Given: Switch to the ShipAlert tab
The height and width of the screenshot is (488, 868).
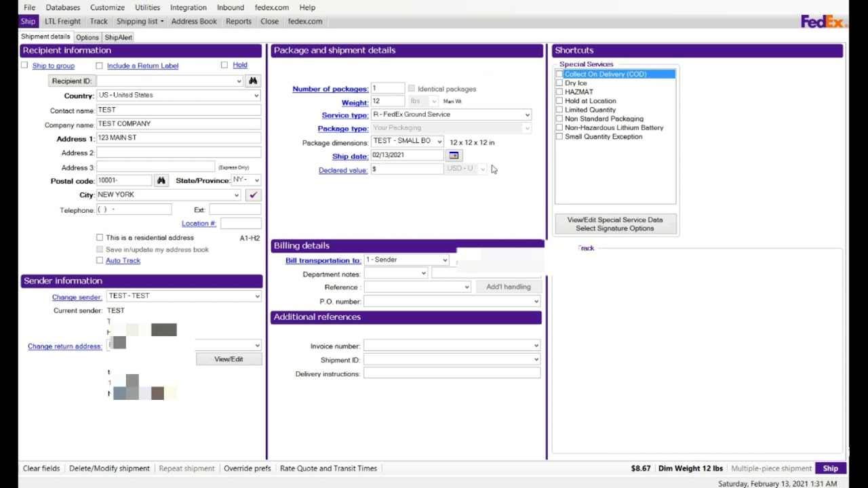Looking at the screenshot, I should tap(118, 37).
